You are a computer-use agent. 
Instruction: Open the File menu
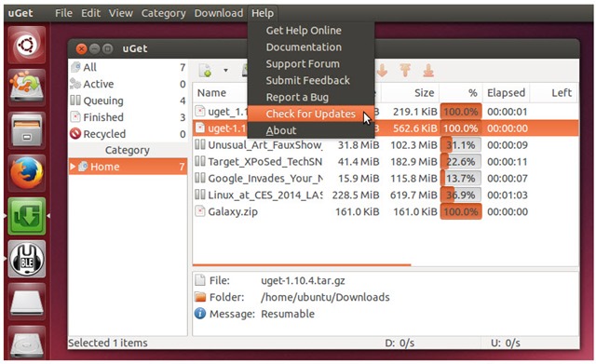pyautogui.click(x=63, y=13)
